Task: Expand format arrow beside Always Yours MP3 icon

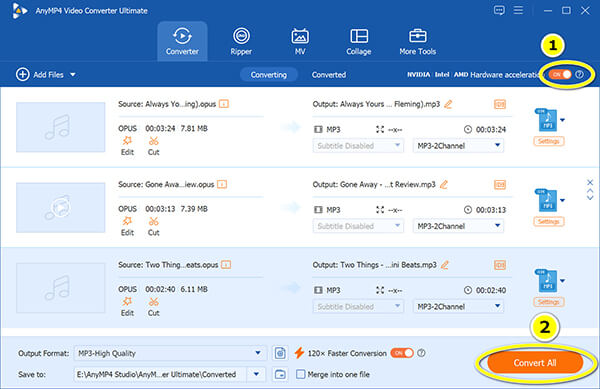Action: click(x=562, y=120)
